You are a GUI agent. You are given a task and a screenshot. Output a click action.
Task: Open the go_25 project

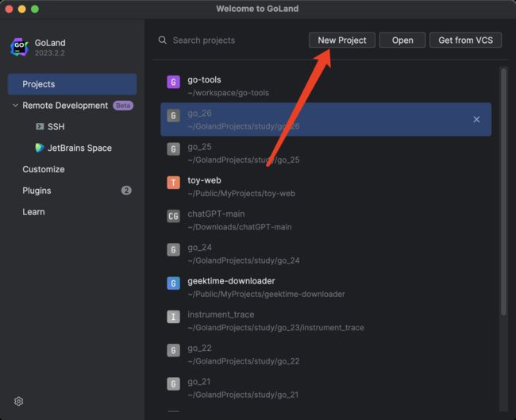[x=325, y=152]
